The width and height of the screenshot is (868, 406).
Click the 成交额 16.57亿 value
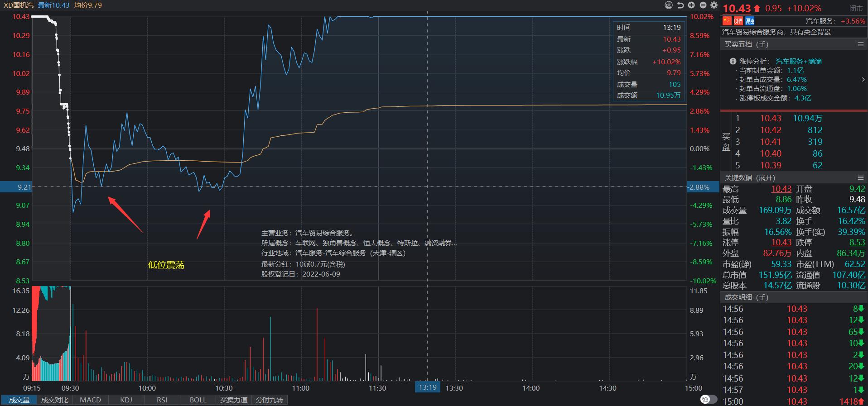[x=851, y=210]
